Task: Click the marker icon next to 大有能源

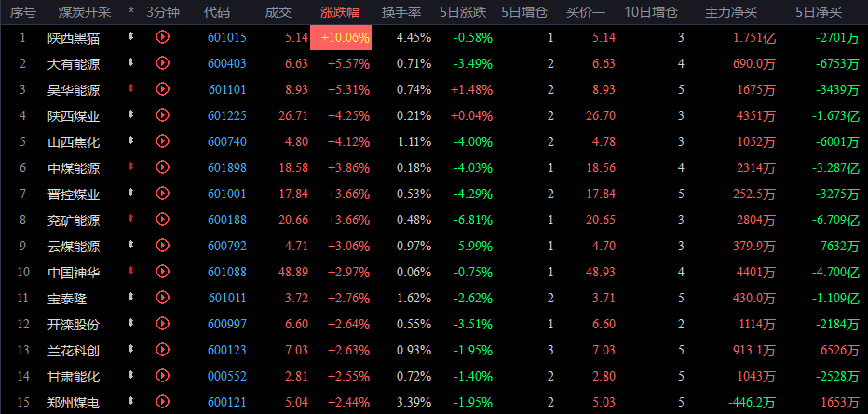Action: [131, 63]
